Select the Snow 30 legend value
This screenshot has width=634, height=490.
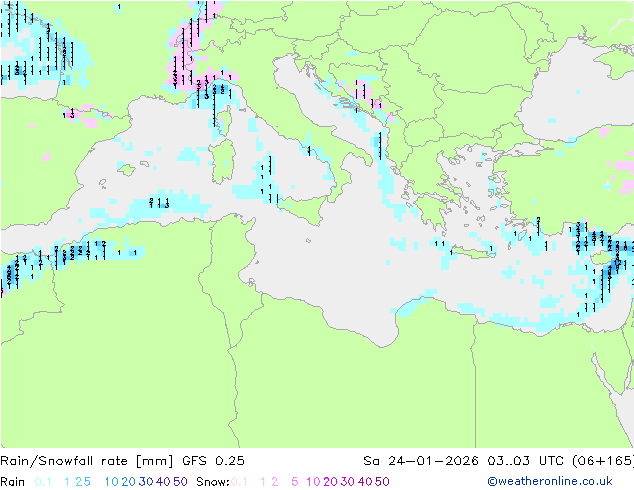348,482
